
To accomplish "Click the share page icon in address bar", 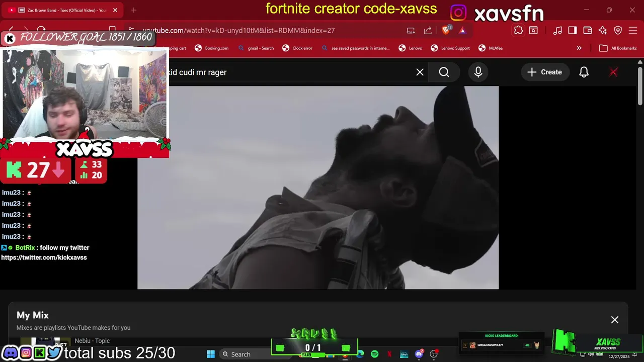I will coord(428,30).
